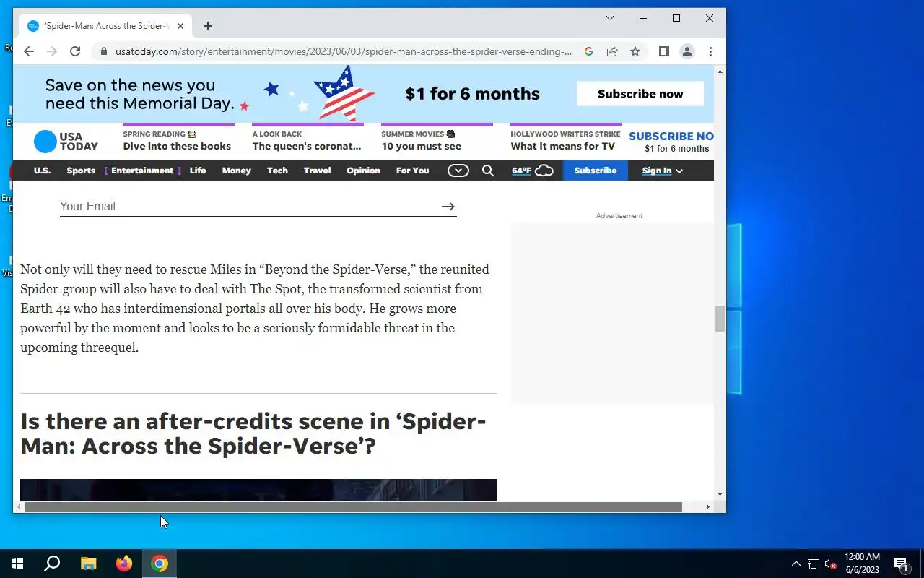Open the Travel section
This screenshot has width=924, height=578.
(x=318, y=171)
